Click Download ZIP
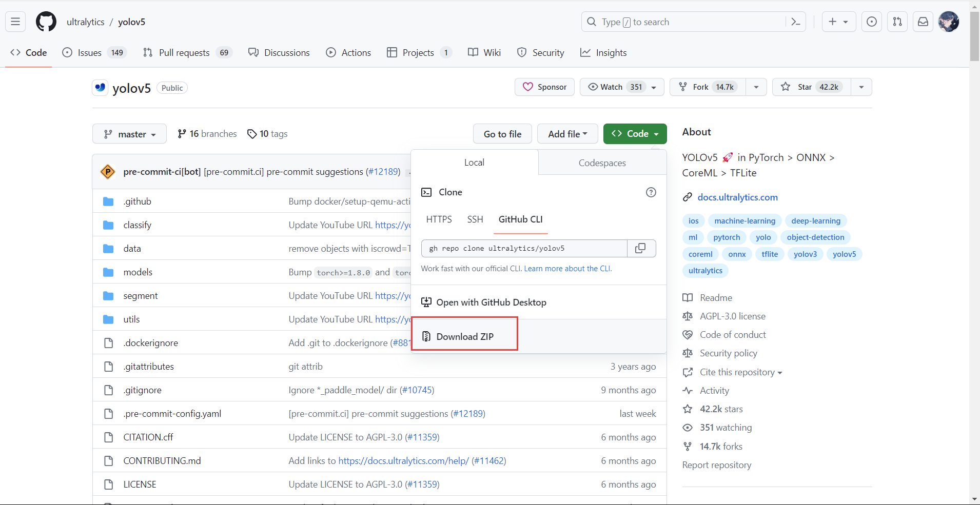 pos(465,336)
